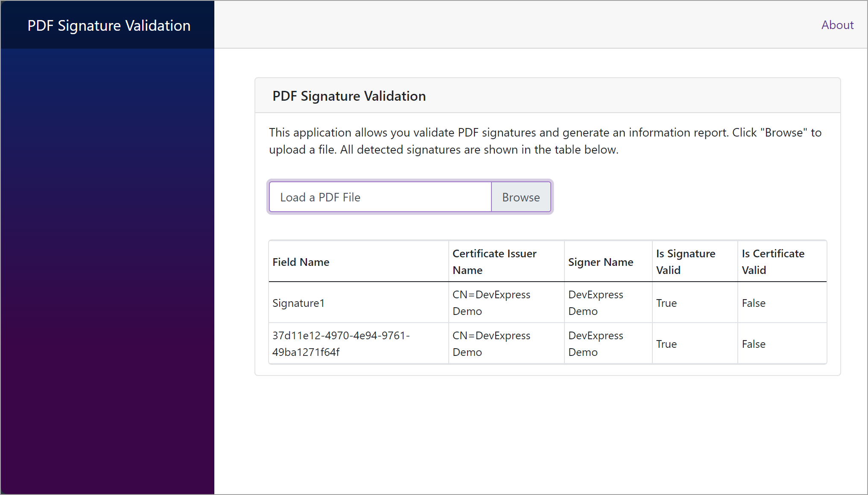Screen dimensions: 868x495
Task: Click the second row's signer name cell
Action: click(x=596, y=344)
